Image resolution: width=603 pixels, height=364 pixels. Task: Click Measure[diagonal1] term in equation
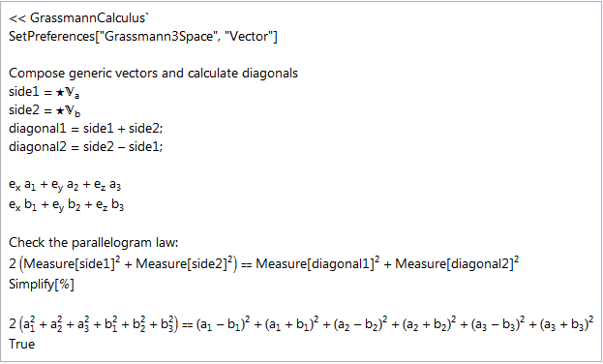click(x=317, y=263)
